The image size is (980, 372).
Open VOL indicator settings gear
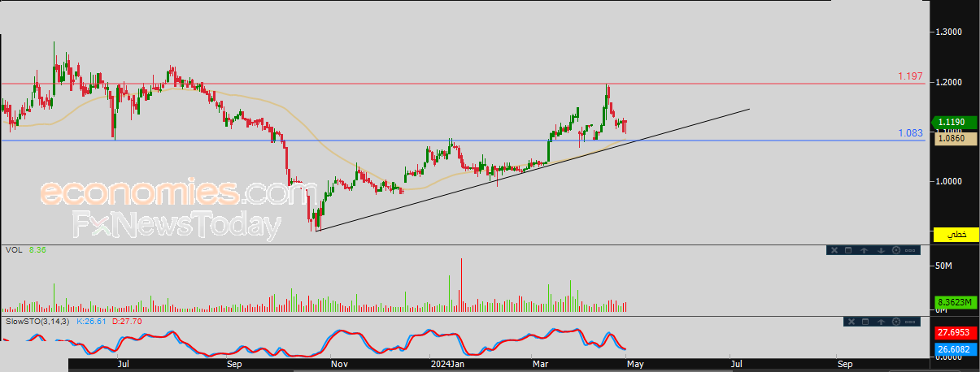coord(896,250)
